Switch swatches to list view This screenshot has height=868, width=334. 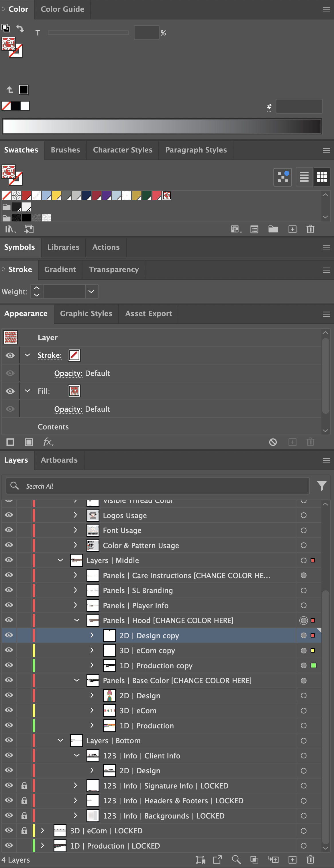click(304, 177)
